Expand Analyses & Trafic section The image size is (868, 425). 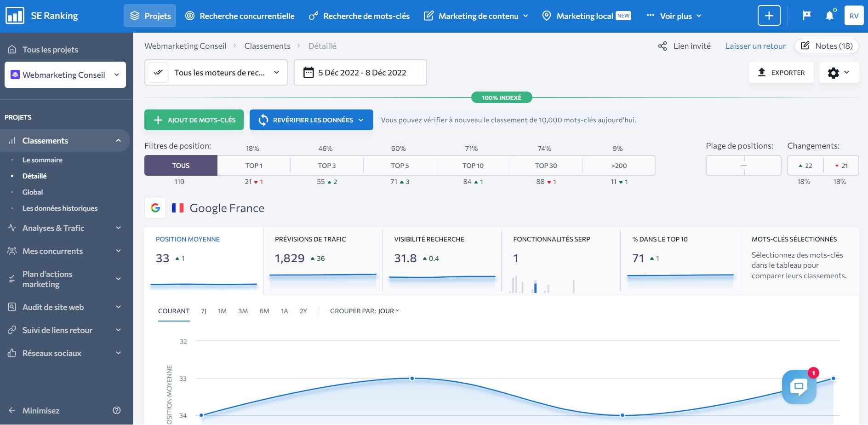tap(118, 228)
